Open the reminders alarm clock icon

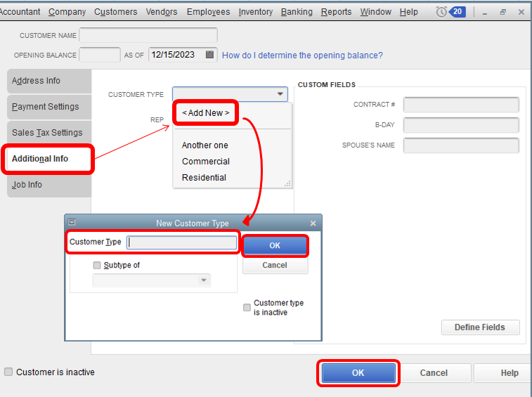click(441, 12)
